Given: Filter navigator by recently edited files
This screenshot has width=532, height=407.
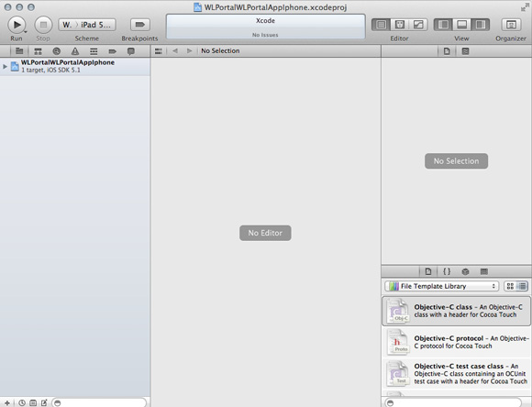Looking at the screenshot, I should point(22,402).
